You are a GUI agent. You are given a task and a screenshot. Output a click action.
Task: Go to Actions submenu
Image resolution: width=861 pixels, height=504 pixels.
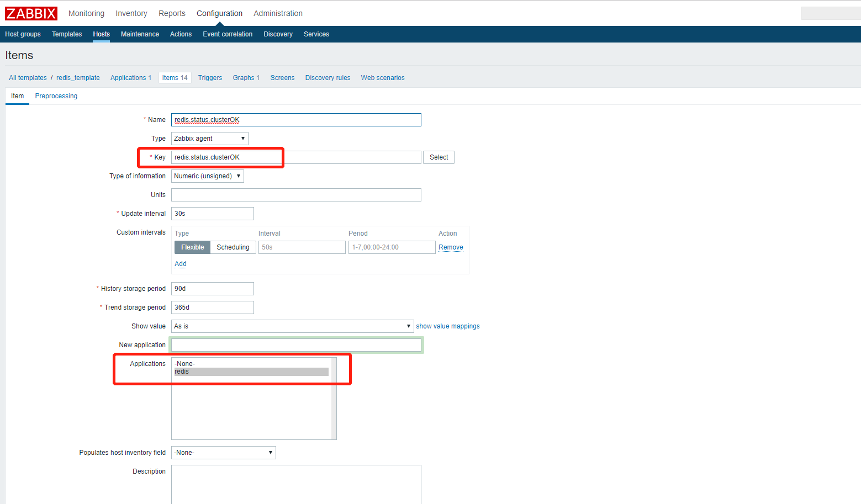pos(181,34)
